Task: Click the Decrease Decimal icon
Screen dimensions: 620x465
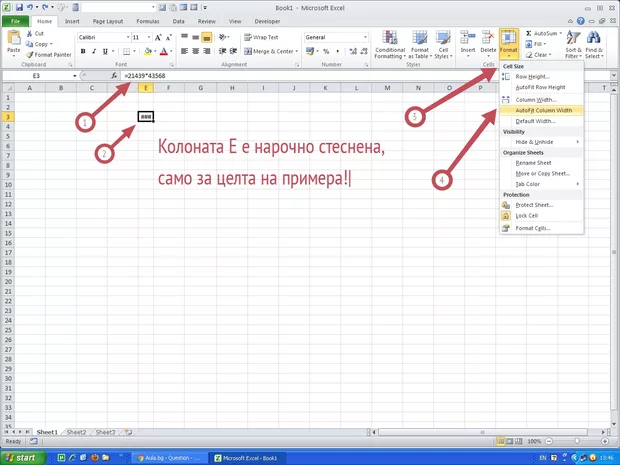Action: 363,51
